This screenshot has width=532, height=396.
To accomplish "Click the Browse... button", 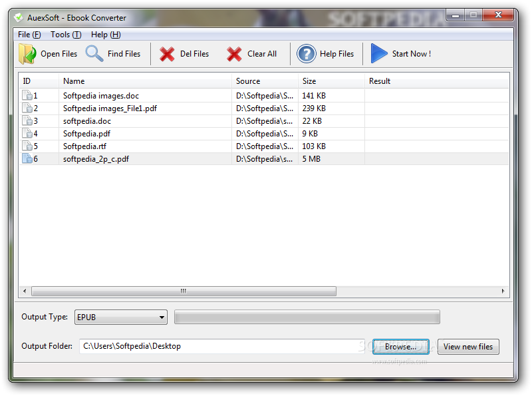I will (x=401, y=347).
